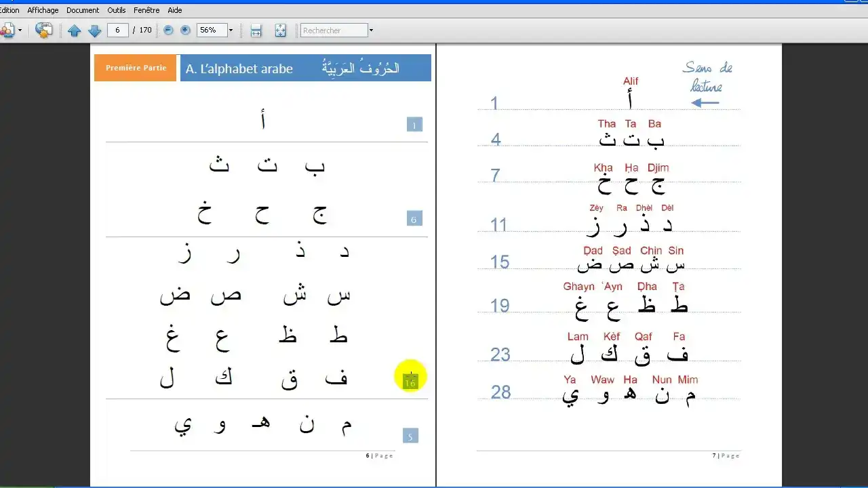
Task: Enable fit width scrolling mode
Action: click(256, 30)
